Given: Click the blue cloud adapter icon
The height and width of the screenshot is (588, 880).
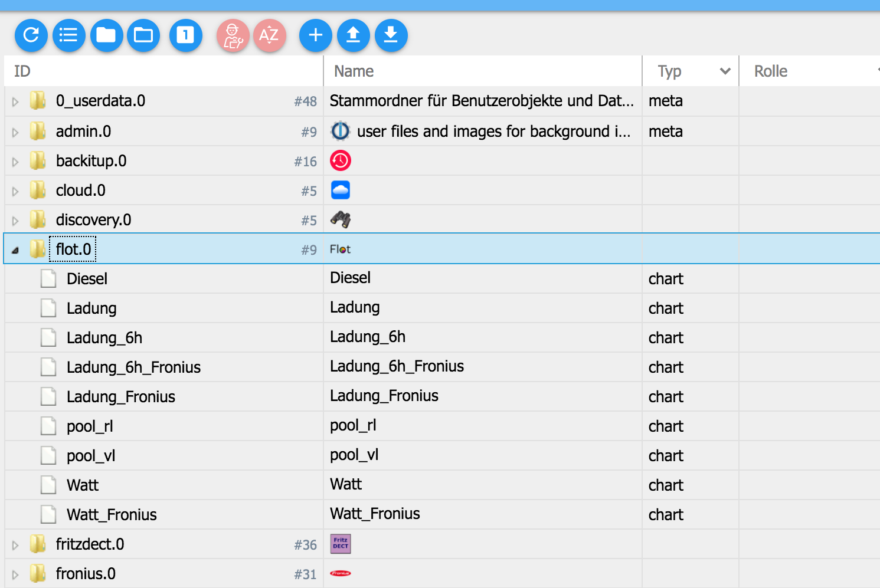Looking at the screenshot, I should pyautogui.click(x=341, y=190).
